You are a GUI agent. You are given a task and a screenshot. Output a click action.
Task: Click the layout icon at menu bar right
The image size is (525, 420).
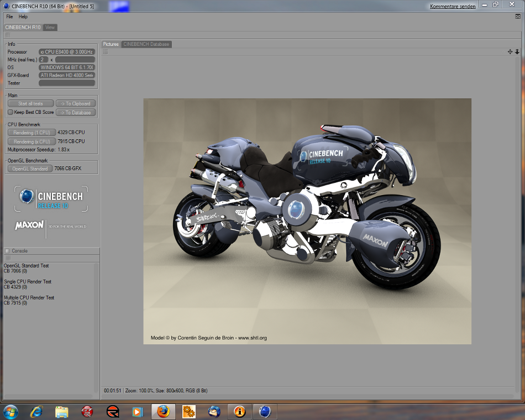click(x=518, y=17)
